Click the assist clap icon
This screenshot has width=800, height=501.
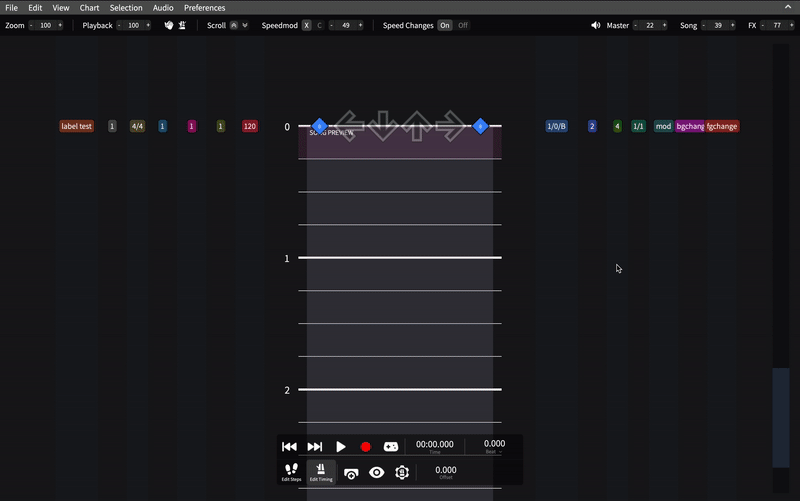(169, 25)
